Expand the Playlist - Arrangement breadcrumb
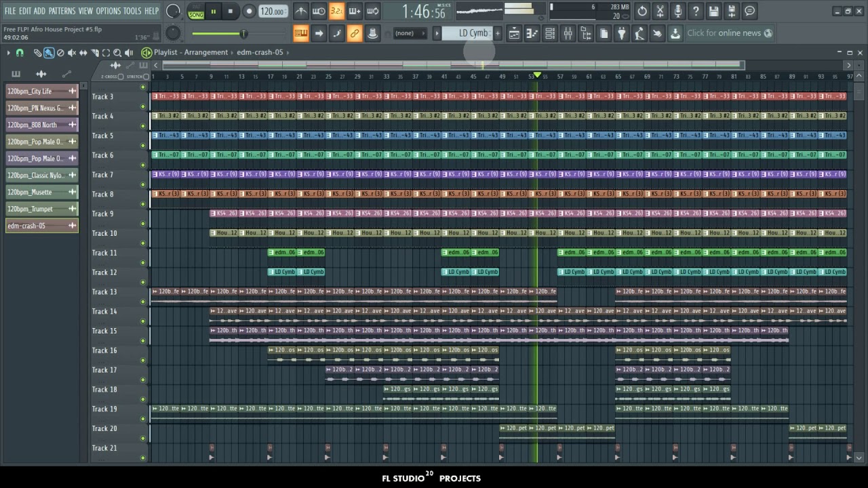This screenshot has width=868, height=488. point(191,52)
